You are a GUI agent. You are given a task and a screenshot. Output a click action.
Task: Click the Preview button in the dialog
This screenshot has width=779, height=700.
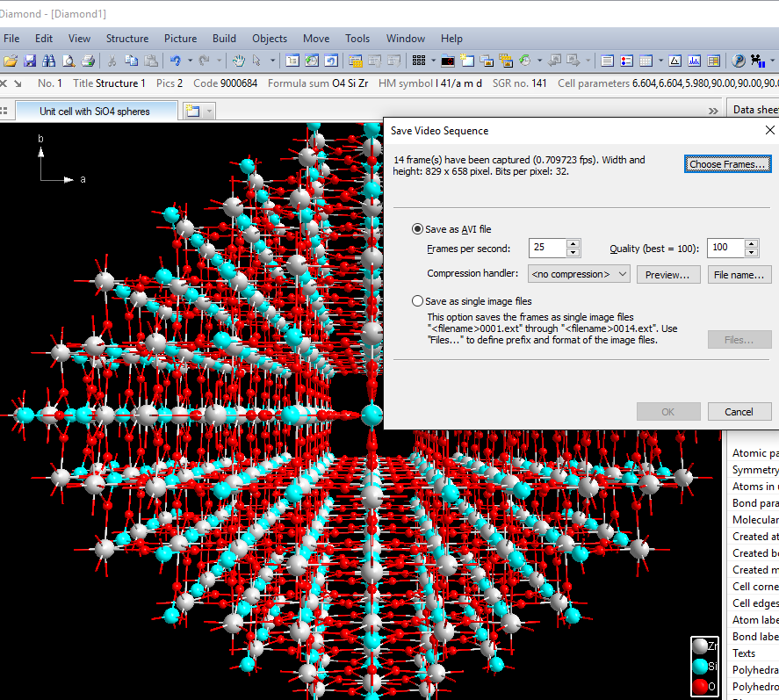[667, 273]
